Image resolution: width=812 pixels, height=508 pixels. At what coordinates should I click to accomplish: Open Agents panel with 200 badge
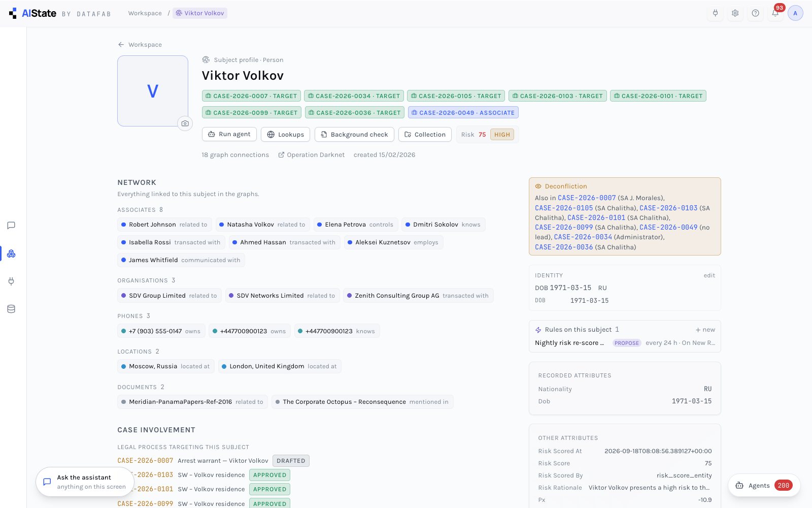pos(764,486)
